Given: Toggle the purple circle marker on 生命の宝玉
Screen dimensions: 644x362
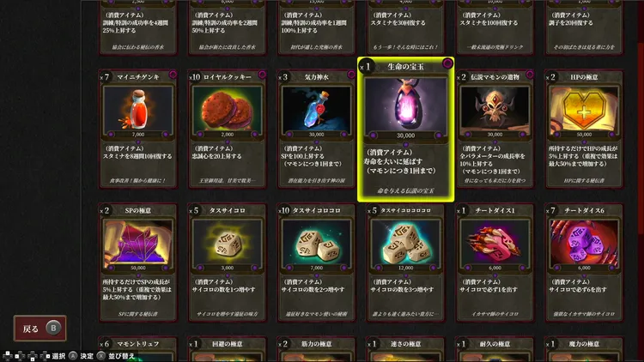Looking at the screenshot, I should [x=447, y=63].
